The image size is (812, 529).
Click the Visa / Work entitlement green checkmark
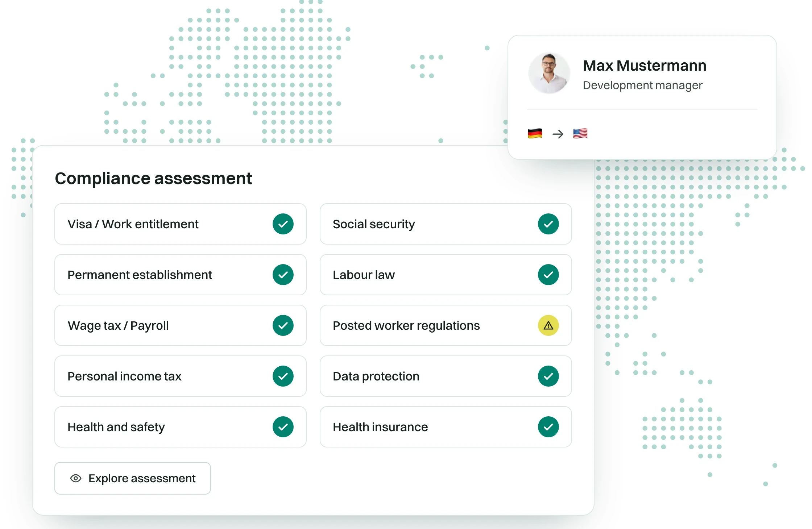coord(283,224)
